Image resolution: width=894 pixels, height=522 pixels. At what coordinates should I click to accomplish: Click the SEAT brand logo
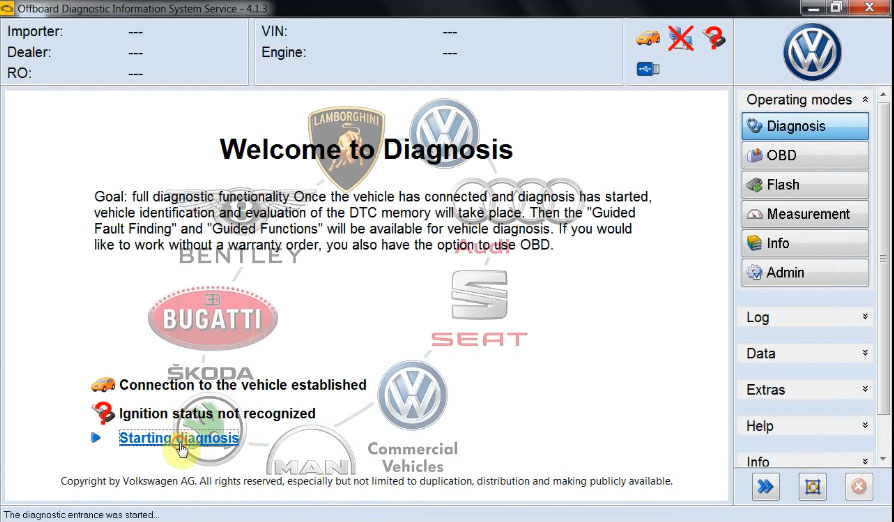(x=479, y=308)
